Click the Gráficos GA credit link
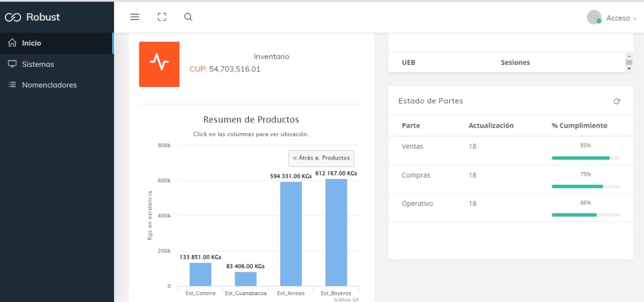 (346, 299)
